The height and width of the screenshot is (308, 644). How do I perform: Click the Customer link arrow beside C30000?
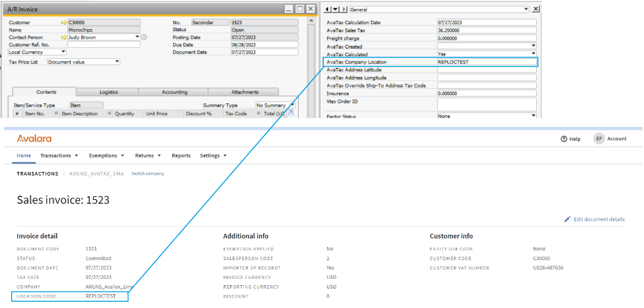tap(64, 23)
